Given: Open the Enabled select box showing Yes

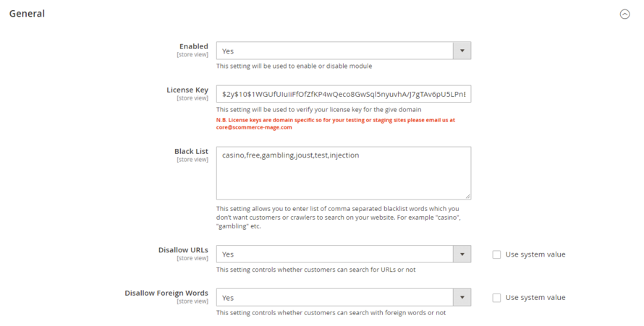Looking at the screenshot, I should click(334, 51).
